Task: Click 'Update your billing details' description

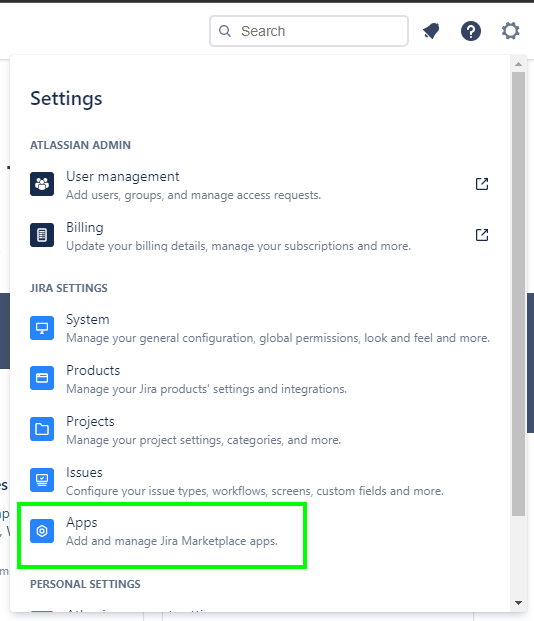Action: [x=238, y=246]
